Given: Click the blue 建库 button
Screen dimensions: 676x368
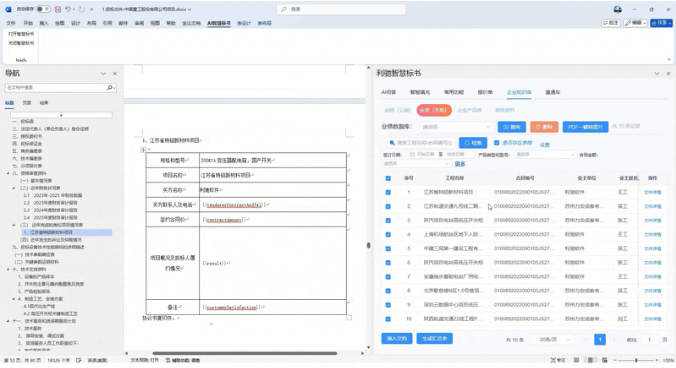Looking at the screenshot, I should pos(512,127).
